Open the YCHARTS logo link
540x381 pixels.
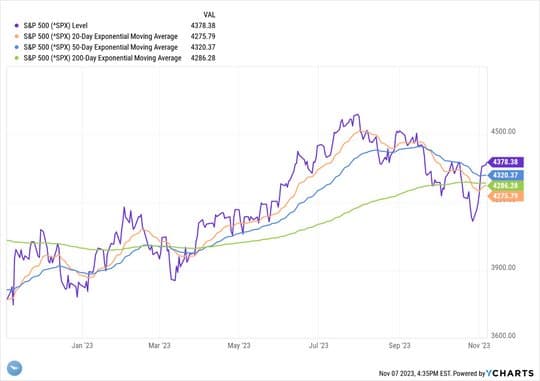pos(510,373)
